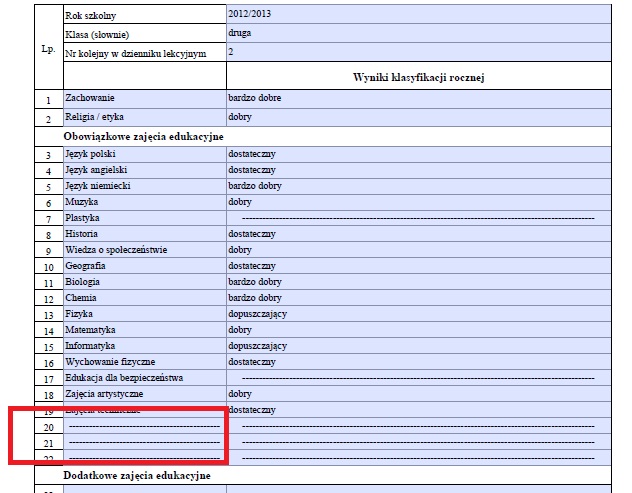Click the 'bardzo dobry' grade for Chemia
The height and width of the screenshot is (493, 632).
[419, 298]
